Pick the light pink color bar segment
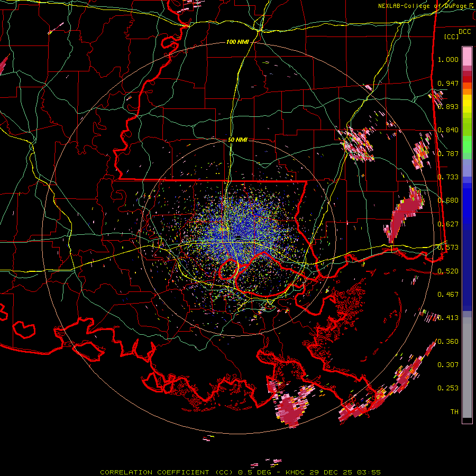Viewport: 476px width, 476px height. coord(467,56)
